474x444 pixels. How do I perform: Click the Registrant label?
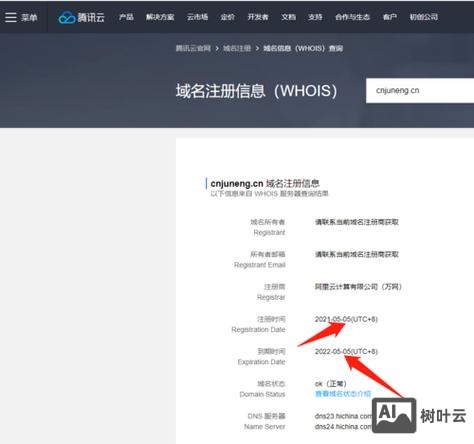pos(269,232)
